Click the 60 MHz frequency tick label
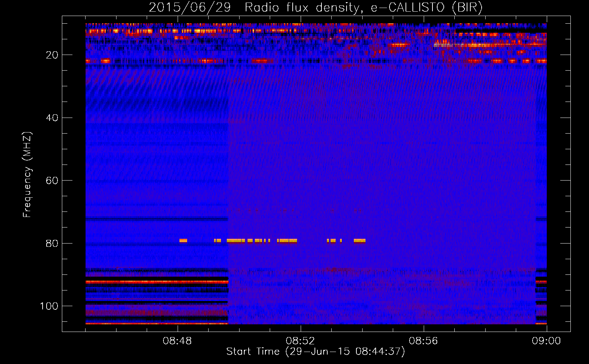The height and width of the screenshot is (364, 589). [x=52, y=181]
